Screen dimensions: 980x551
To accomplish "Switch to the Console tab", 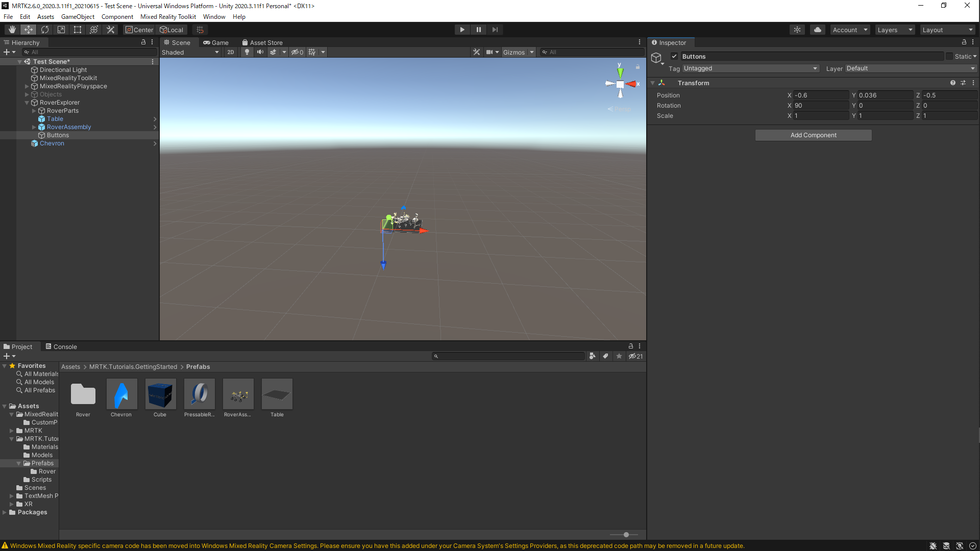I will coord(61,346).
